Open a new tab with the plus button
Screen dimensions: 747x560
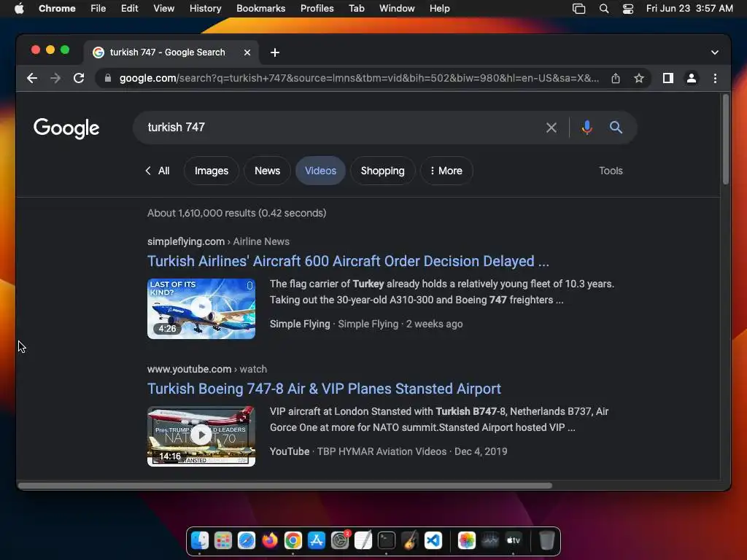coord(275,52)
